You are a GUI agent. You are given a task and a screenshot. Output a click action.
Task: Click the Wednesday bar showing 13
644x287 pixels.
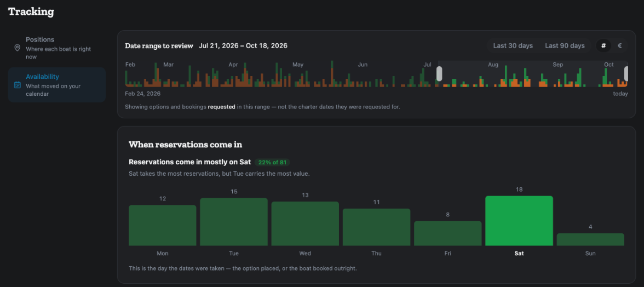(x=305, y=224)
